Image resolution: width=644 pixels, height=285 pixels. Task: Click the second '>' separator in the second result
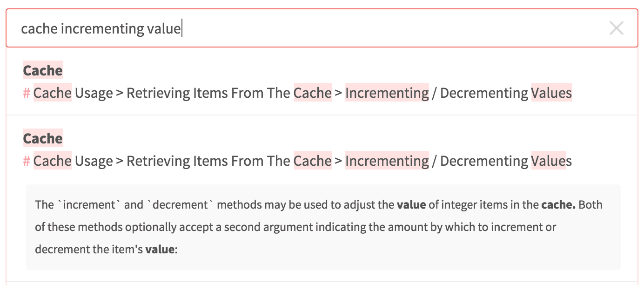point(338,161)
